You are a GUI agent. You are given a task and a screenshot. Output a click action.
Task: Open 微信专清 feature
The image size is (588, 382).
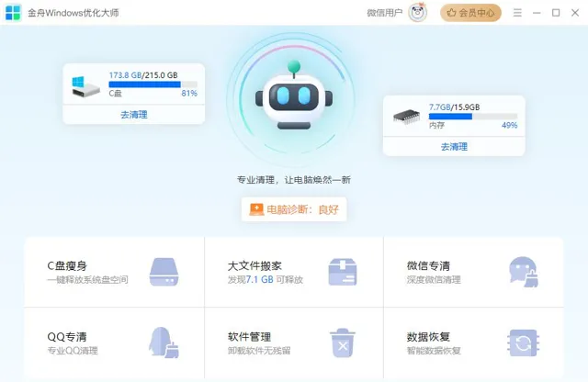tap(474, 272)
